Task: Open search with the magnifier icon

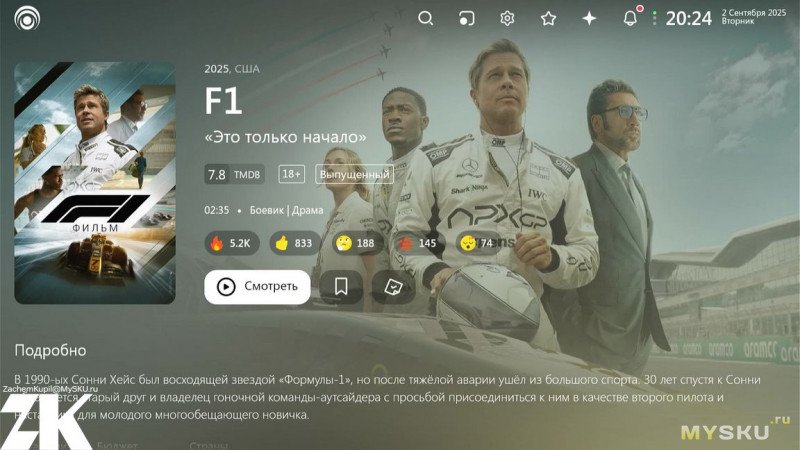Action: 426,19
